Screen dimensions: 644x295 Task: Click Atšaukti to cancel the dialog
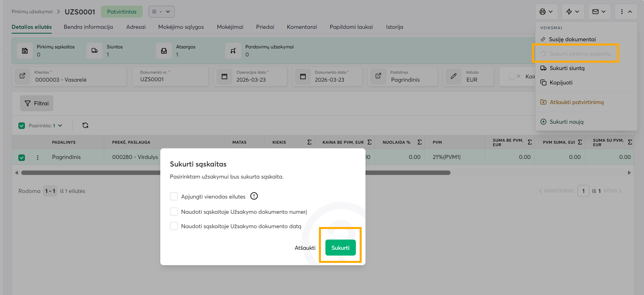tap(305, 248)
